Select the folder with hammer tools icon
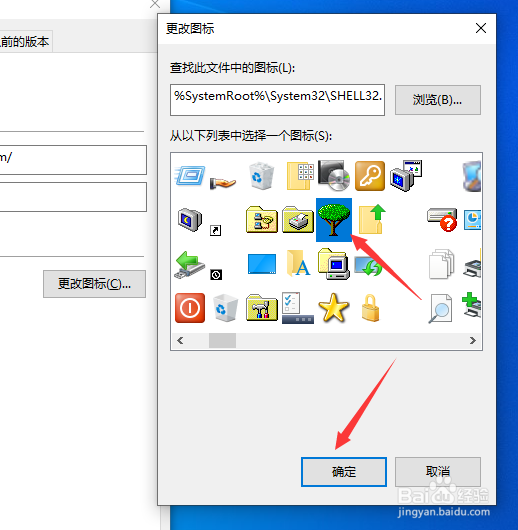The width and height of the screenshot is (518, 530). click(262, 308)
